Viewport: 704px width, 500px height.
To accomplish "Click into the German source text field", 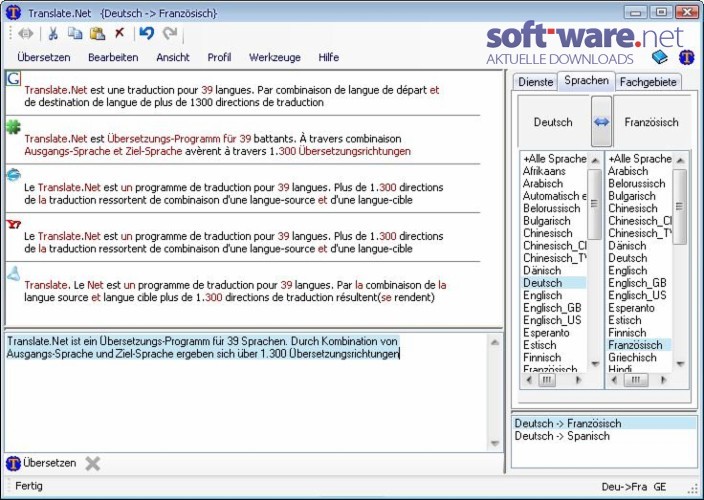I will (246, 392).
